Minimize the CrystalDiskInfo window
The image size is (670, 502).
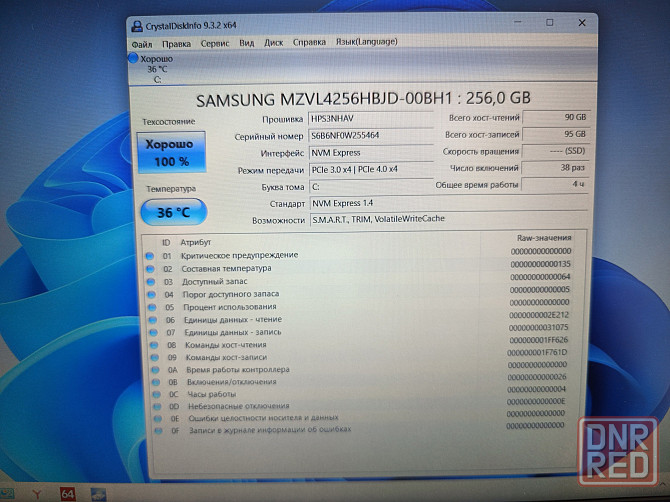pos(518,22)
